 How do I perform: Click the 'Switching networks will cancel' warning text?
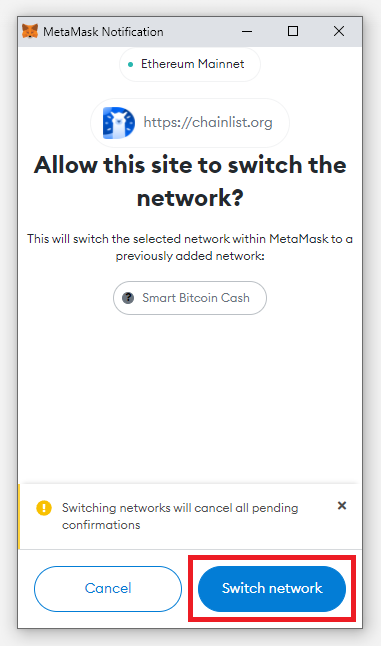[180, 516]
